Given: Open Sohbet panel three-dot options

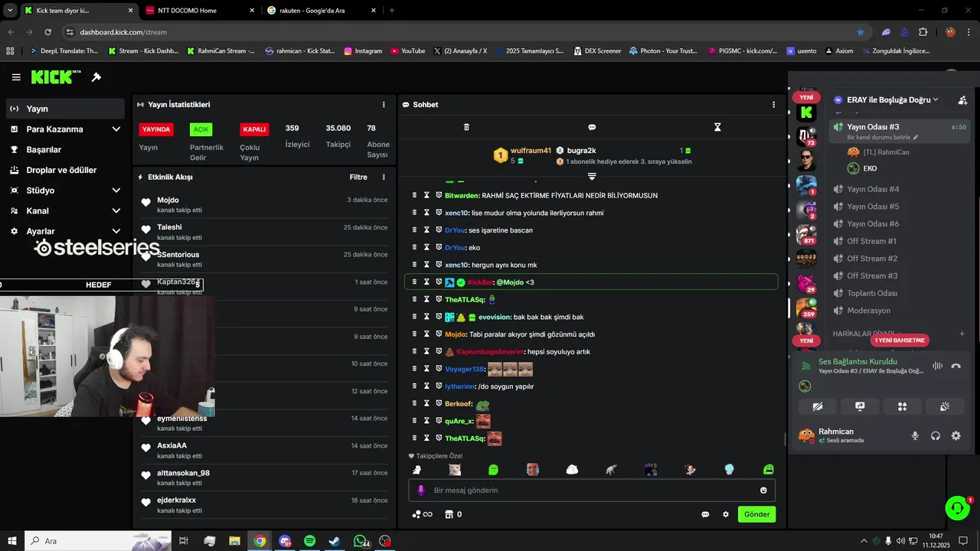Looking at the screenshot, I should click(x=773, y=105).
